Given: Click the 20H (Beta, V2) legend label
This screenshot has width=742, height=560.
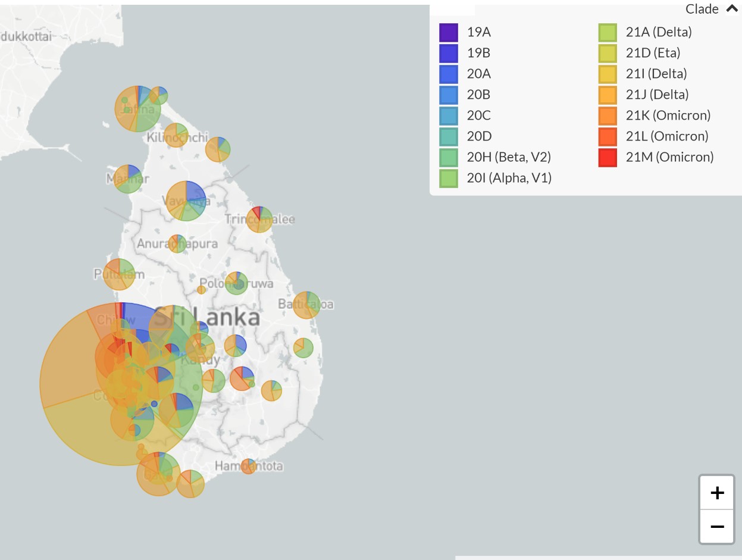Looking at the screenshot, I should point(508,157).
